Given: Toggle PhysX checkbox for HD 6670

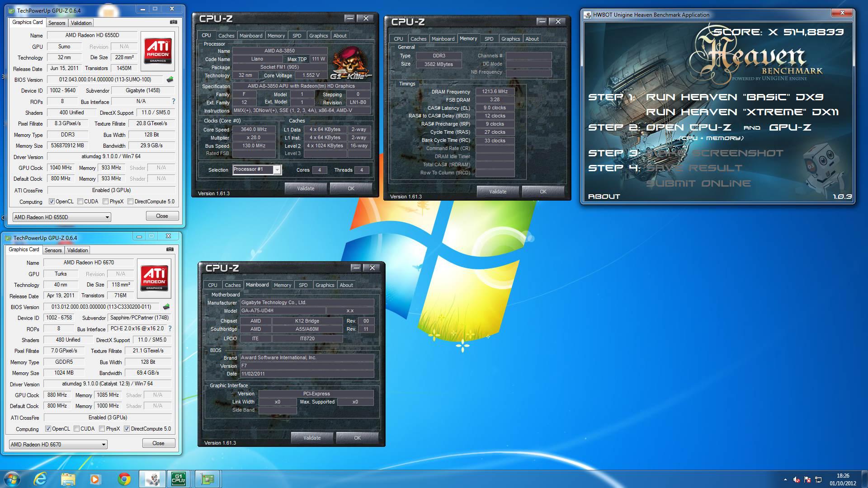Looking at the screenshot, I should tap(102, 429).
